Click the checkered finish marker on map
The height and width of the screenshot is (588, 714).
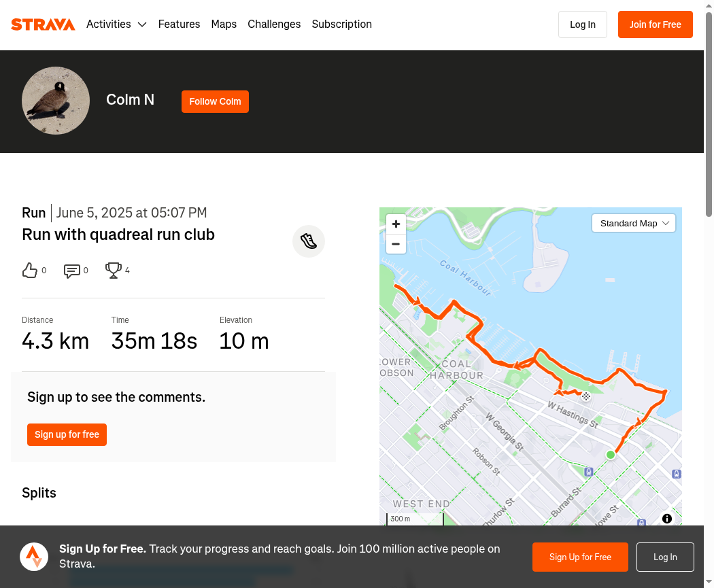click(x=586, y=396)
